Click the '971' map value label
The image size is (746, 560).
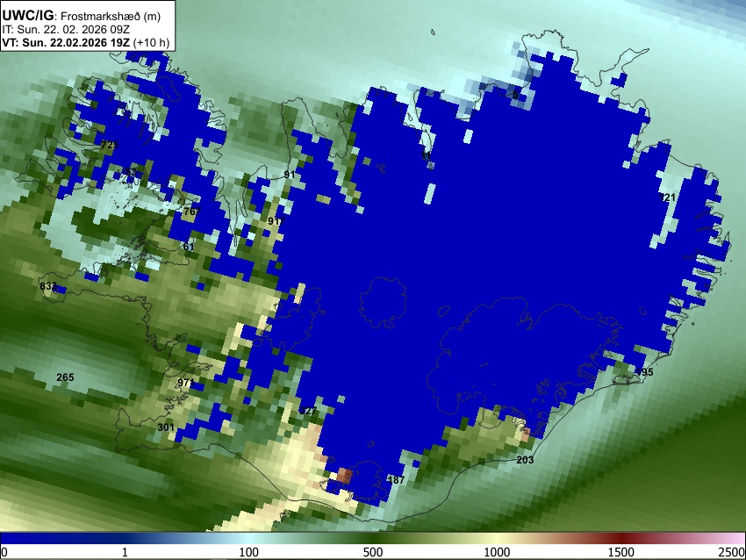tap(185, 383)
